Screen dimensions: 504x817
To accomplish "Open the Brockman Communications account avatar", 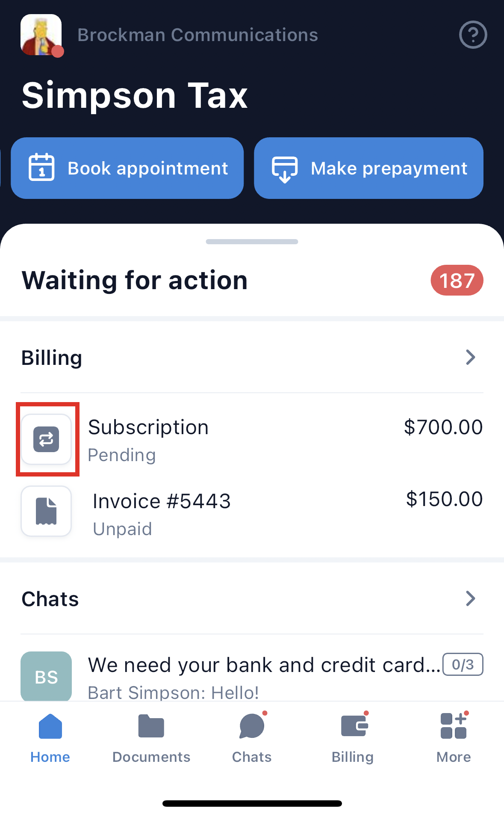I will pyautogui.click(x=41, y=35).
